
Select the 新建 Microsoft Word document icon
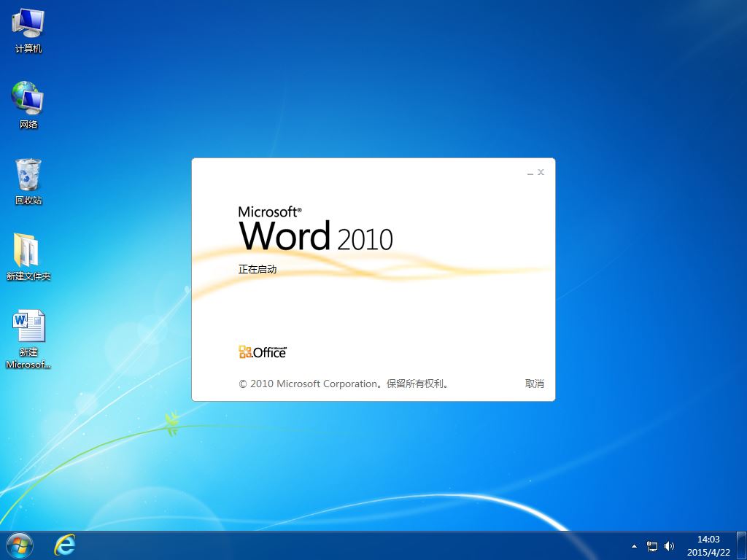click(28, 340)
